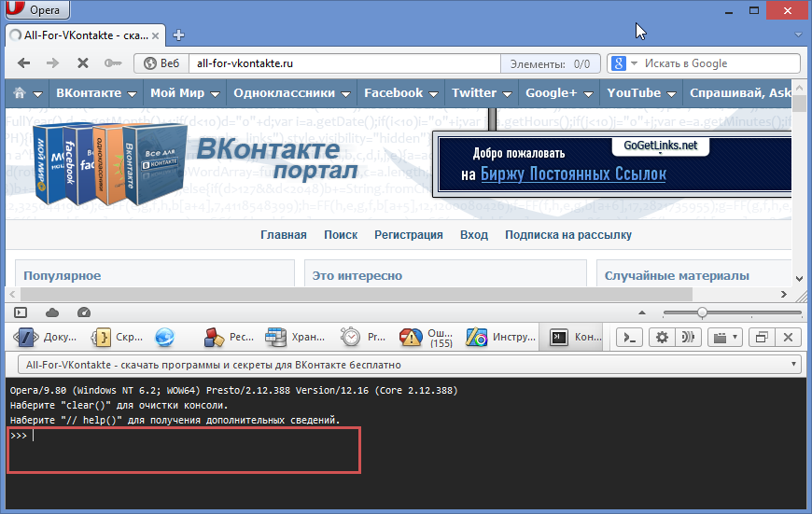
Task: Detach Dragonfly into separate window
Action: [762, 338]
